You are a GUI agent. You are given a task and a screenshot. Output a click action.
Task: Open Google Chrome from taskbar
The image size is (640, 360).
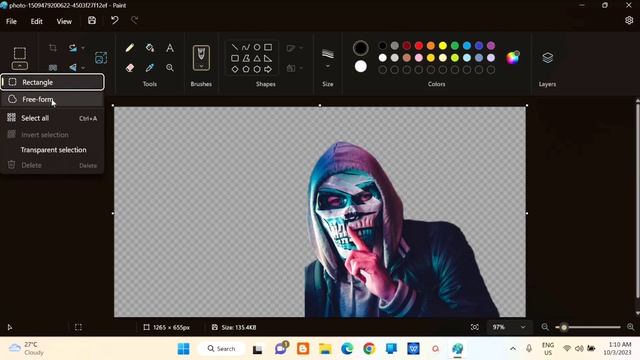point(369,349)
